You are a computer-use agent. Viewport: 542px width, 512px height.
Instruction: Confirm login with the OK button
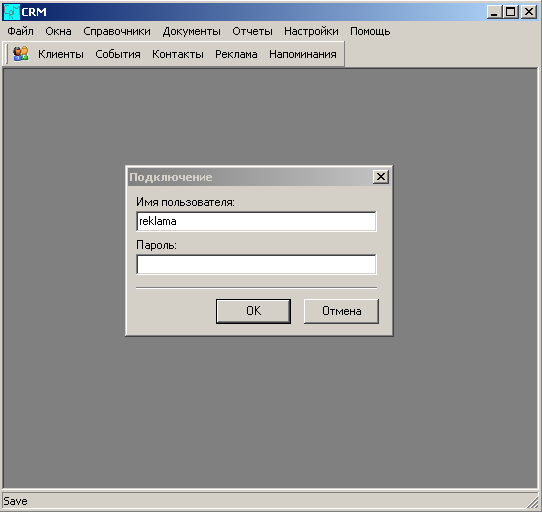pos(253,311)
